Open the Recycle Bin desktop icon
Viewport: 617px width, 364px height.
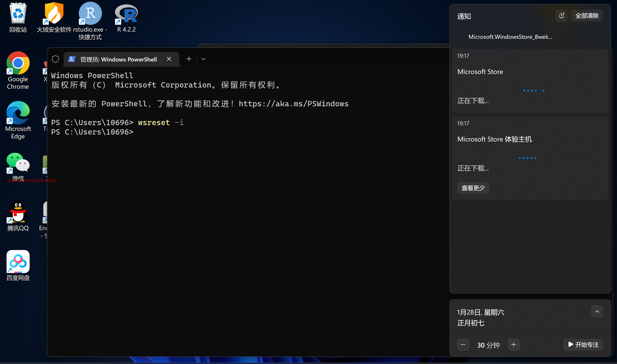(x=18, y=17)
